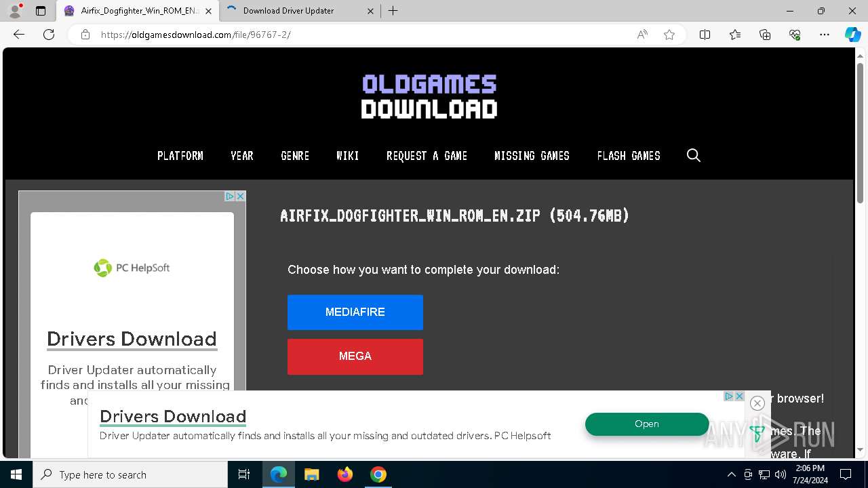Open the GENRE menu
Image resolution: width=868 pixels, height=488 pixels.
tap(295, 156)
